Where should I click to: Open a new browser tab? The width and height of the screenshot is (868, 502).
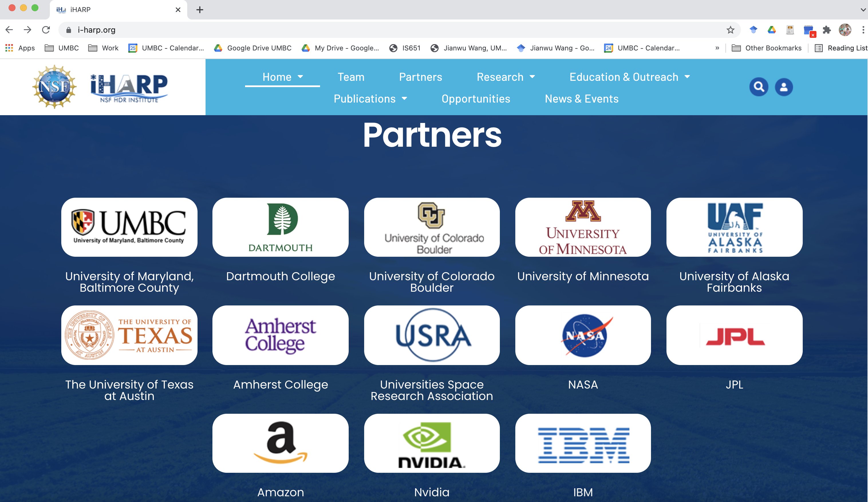[200, 10]
